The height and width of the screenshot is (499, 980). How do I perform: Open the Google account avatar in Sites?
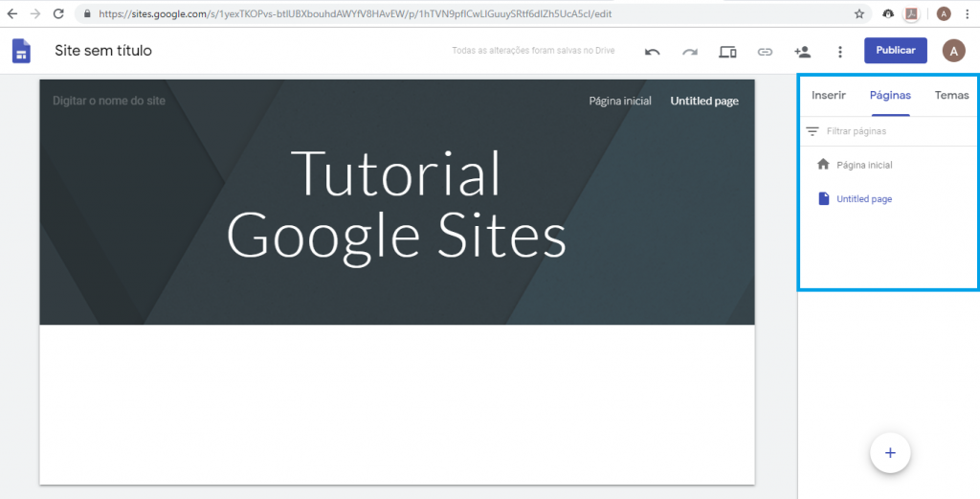pos(954,51)
